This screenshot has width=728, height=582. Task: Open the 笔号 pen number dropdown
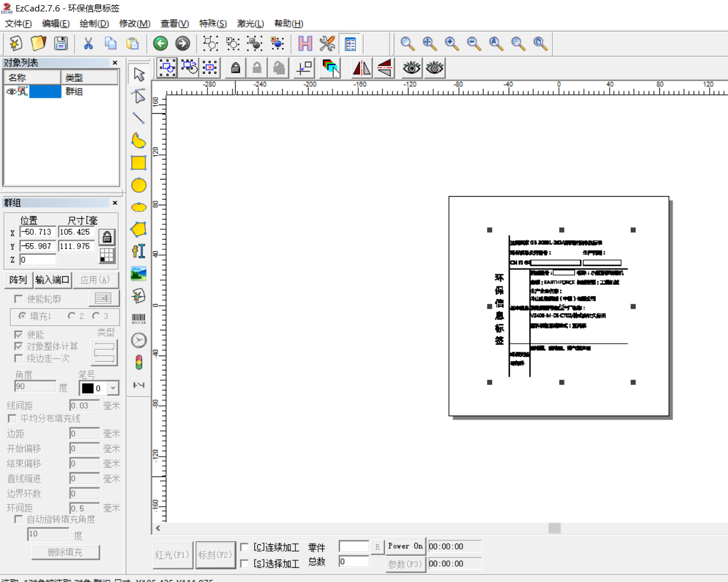(x=113, y=388)
